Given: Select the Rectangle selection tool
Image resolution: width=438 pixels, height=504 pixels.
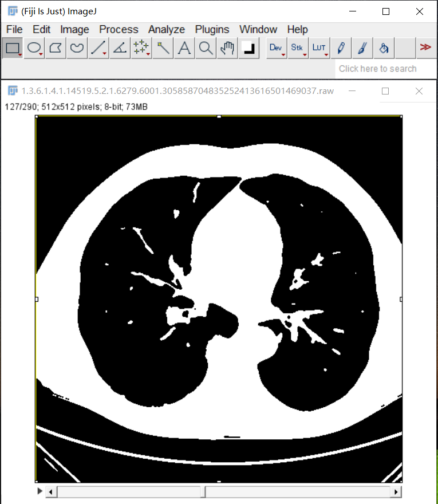Looking at the screenshot, I should 13,48.
